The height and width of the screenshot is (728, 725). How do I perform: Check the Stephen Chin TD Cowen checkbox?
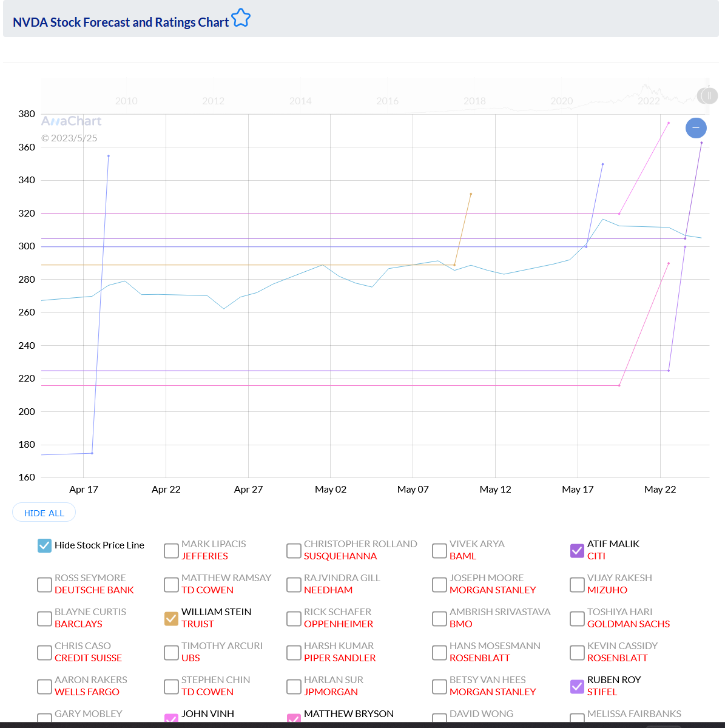(171, 686)
